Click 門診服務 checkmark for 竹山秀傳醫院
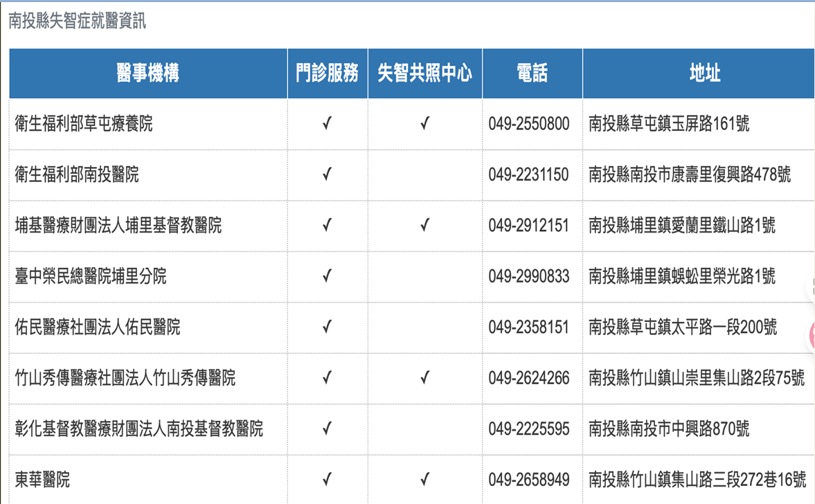 click(327, 377)
